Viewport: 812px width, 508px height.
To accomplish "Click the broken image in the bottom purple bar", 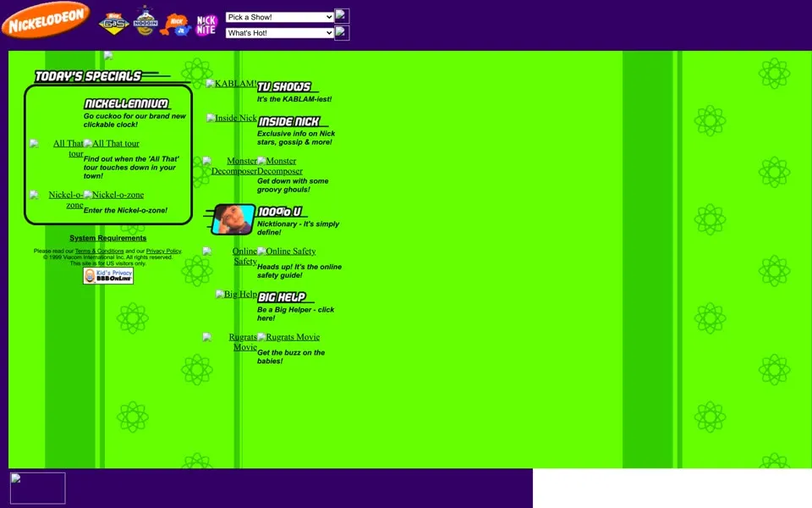I will [x=38, y=488].
